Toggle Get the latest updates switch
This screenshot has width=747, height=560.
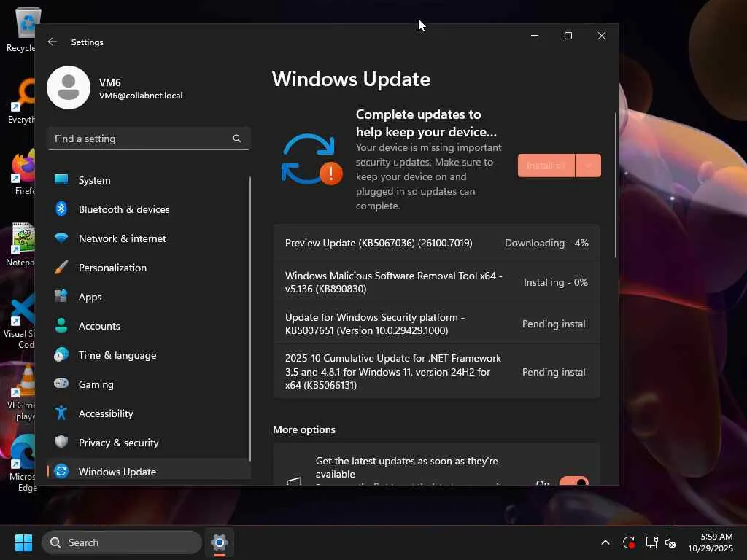coord(573,481)
